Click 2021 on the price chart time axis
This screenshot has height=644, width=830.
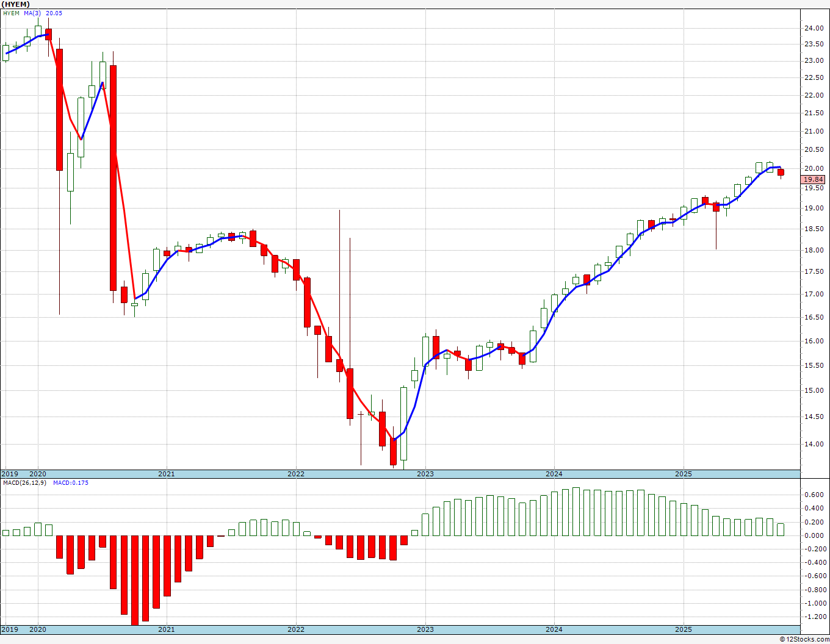(x=167, y=474)
